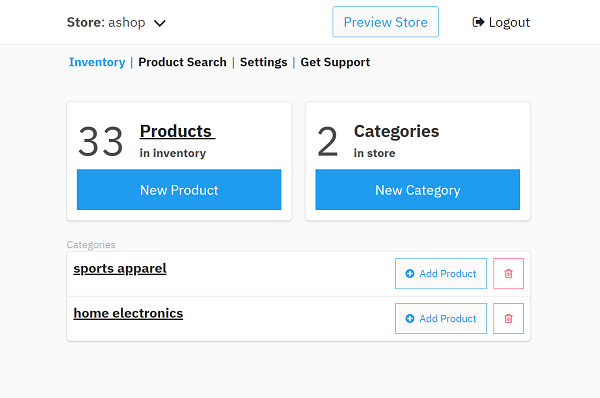Go to the Settings tab
Image resolution: width=600 pixels, height=398 pixels.
pyautogui.click(x=263, y=62)
